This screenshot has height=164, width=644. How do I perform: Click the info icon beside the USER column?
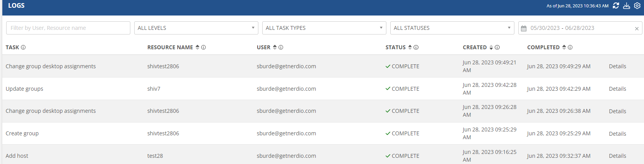(x=281, y=47)
